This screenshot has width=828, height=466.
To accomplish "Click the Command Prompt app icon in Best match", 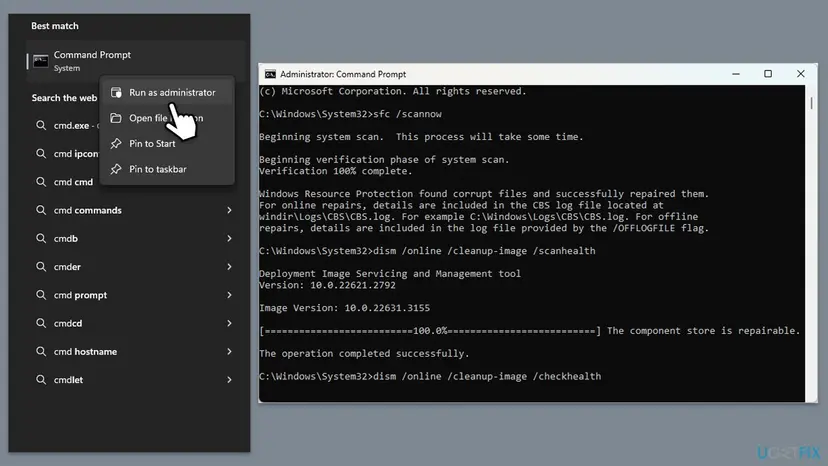I will coord(41,61).
